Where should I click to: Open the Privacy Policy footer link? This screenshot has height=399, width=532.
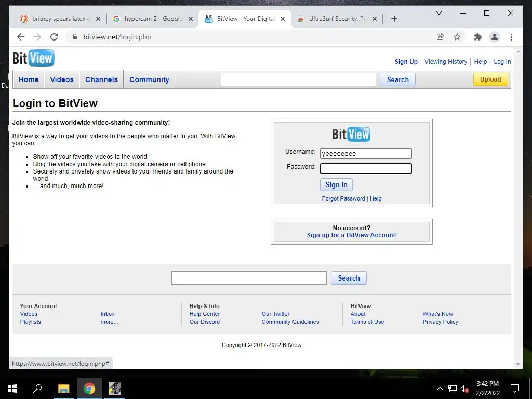pyautogui.click(x=441, y=322)
